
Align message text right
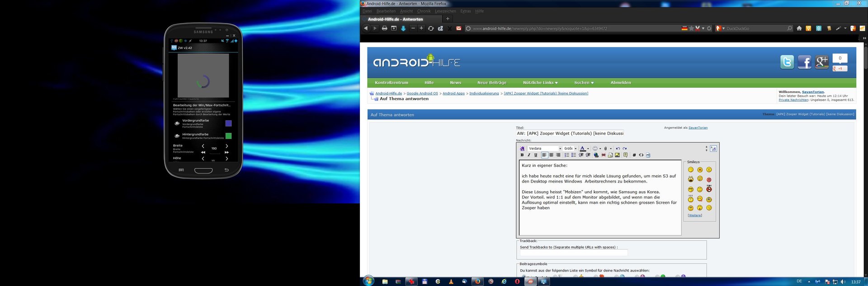pyautogui.click(x=558, y=155)
